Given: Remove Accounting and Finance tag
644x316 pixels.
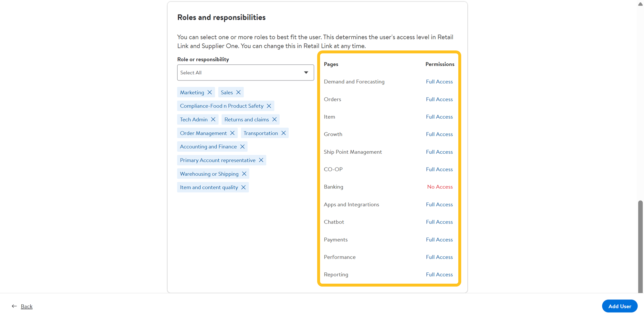Looking at the screenshot, I should coord(242,147).
